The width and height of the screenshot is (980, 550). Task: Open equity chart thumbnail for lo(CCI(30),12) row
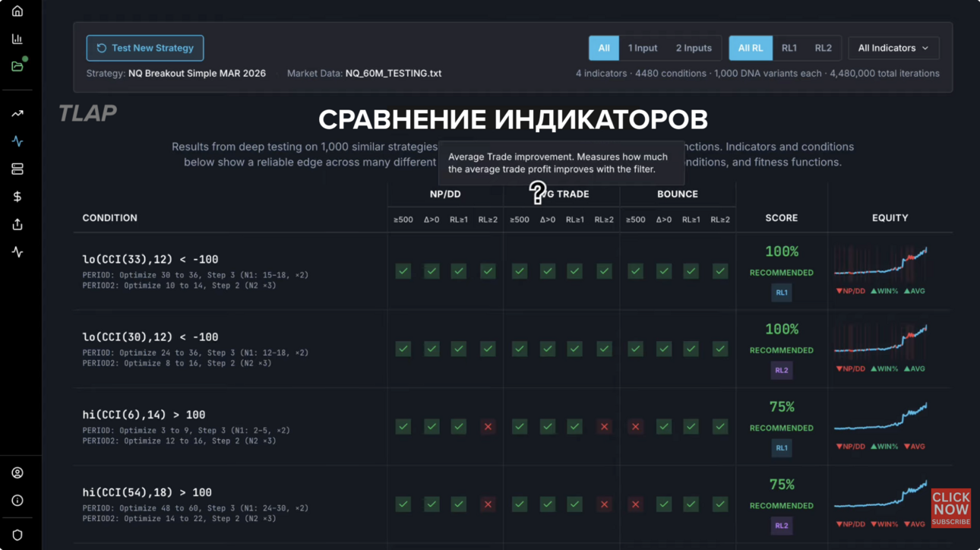[x=880, y=341]
